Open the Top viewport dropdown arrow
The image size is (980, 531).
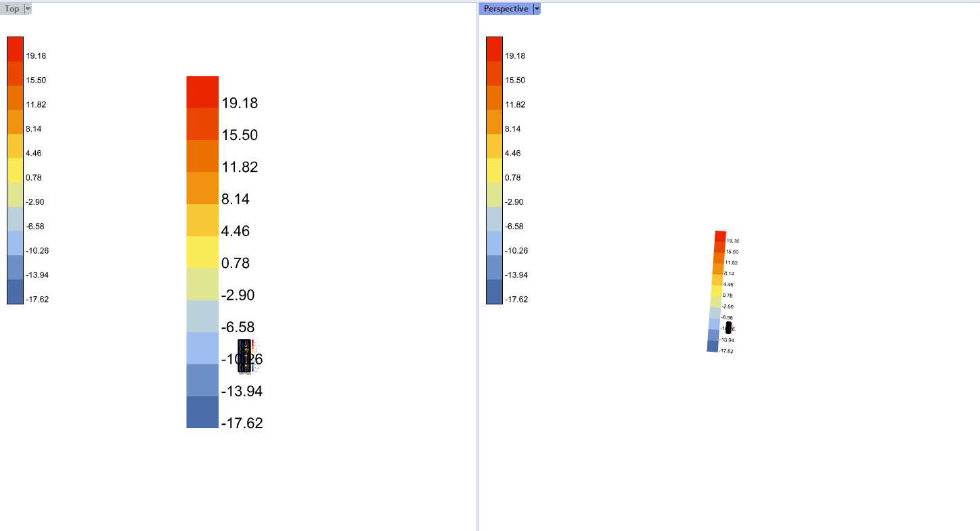point(28,9)
